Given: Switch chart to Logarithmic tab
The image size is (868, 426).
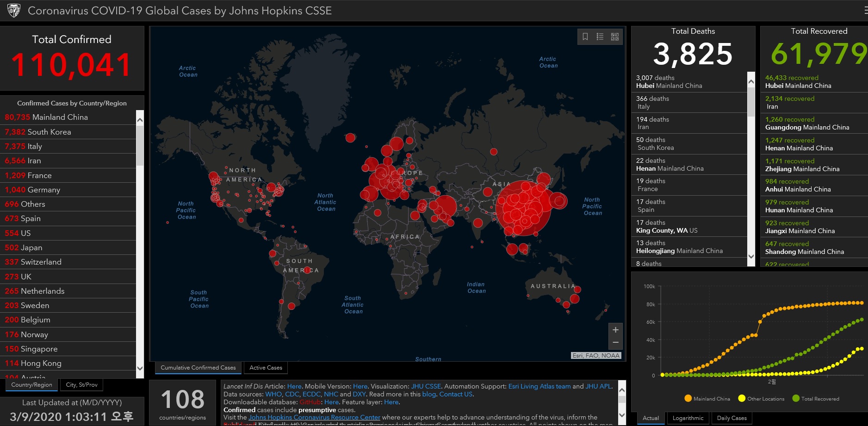Looking at the screenshot, I should (688, 418).
